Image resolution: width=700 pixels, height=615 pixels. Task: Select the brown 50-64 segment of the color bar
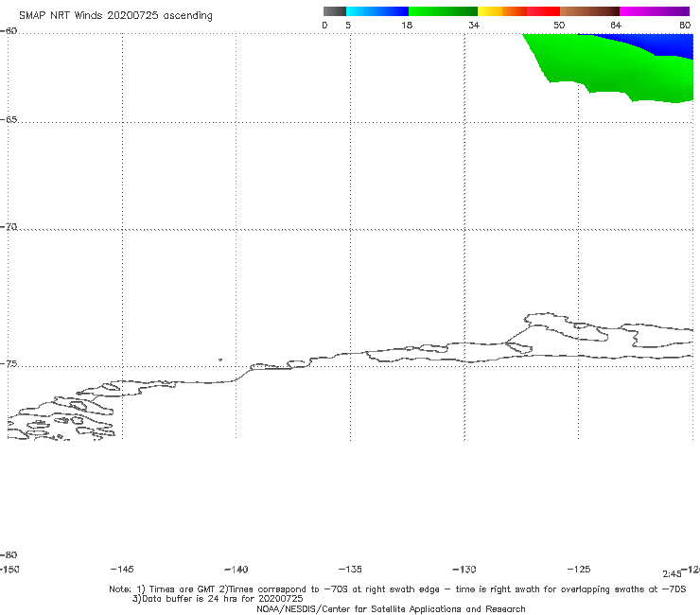589,11
